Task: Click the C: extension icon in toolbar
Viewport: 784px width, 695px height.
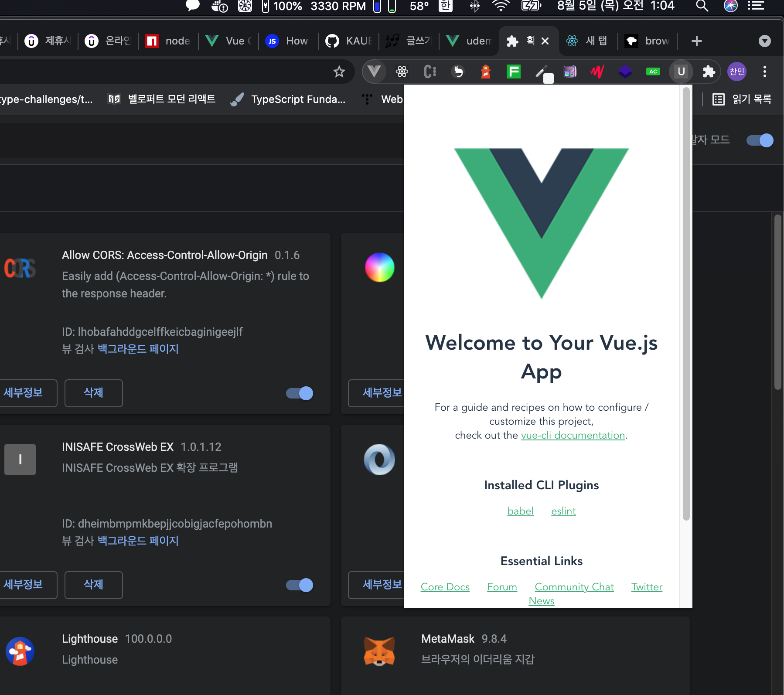Action: (430, 72)
